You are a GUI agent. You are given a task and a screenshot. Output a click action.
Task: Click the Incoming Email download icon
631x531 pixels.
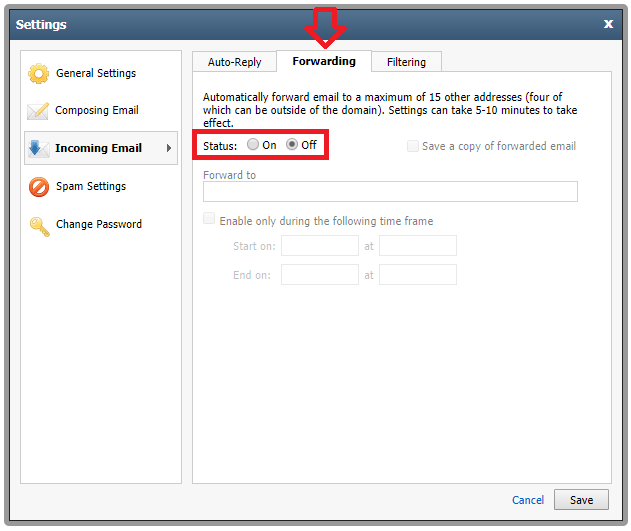pos(38,148)
